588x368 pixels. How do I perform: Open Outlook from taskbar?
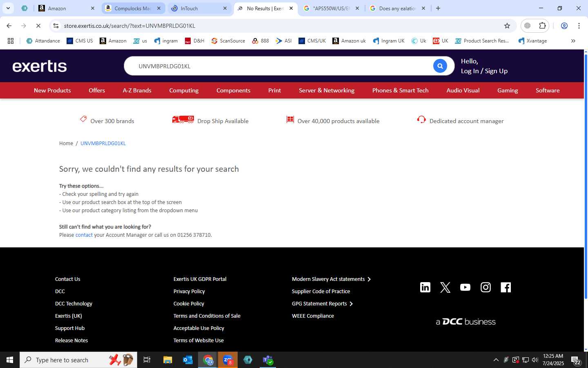(188, 360)
